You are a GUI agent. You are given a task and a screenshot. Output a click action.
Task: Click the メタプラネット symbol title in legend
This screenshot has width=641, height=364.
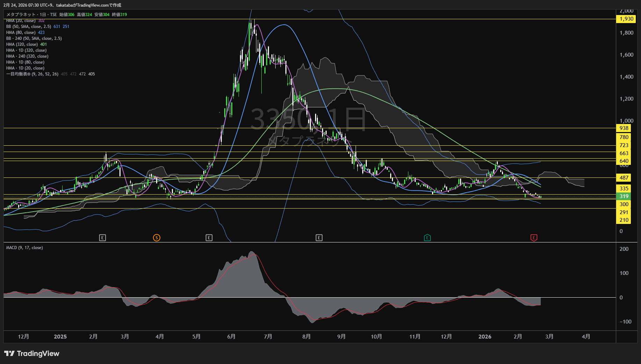pyautogui.click(x=21, y=15)
